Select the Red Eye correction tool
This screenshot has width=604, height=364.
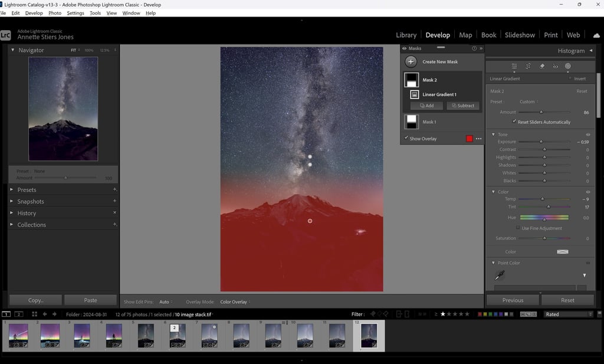pyautogui.click(x=555, y=66)
